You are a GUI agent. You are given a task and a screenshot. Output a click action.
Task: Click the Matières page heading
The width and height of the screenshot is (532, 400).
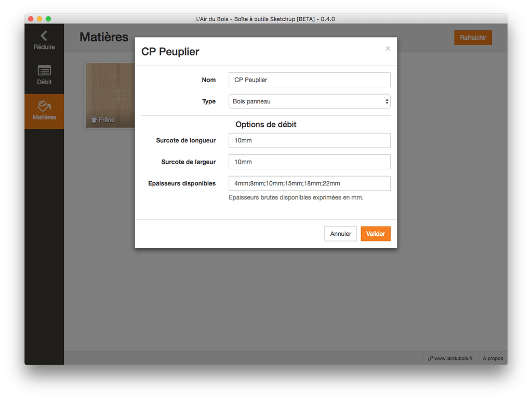pos(104,37)
